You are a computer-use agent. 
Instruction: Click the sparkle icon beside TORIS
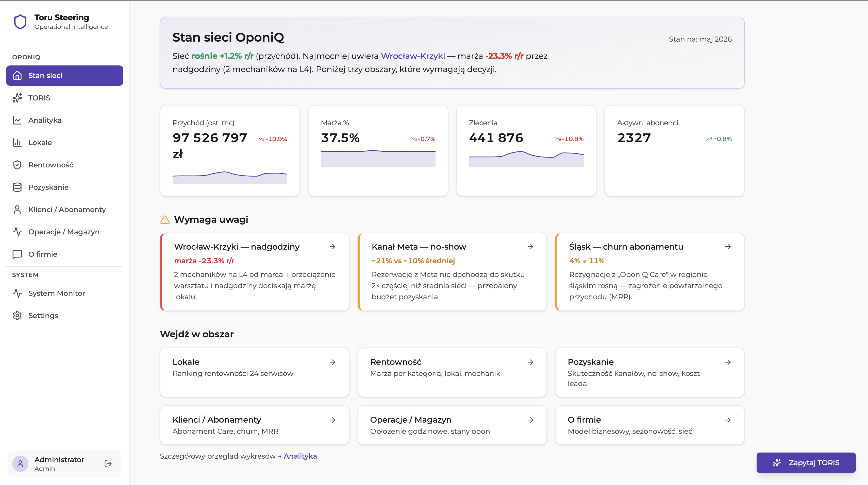[x=17, y=98]
